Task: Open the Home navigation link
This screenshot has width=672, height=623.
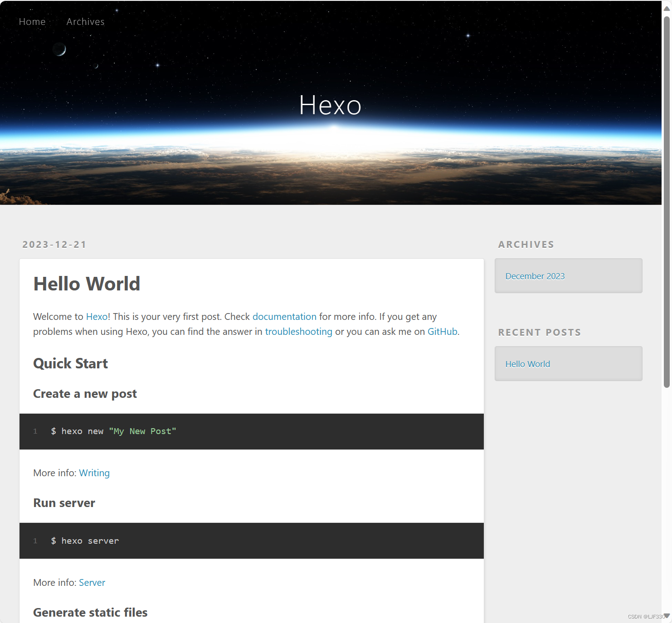Action: coord(32,22)
